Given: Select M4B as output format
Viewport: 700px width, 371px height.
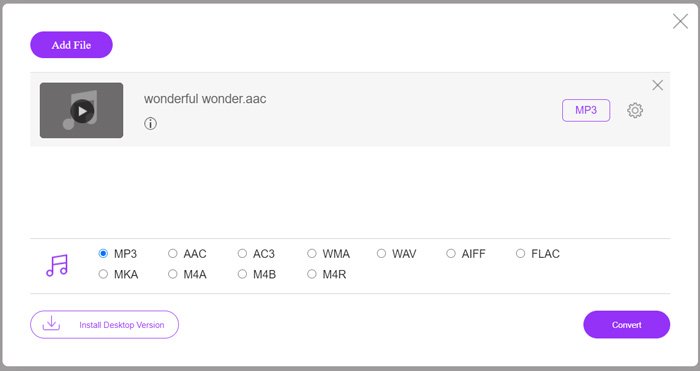Looking at the screenshot, I should tap(242, 274).
